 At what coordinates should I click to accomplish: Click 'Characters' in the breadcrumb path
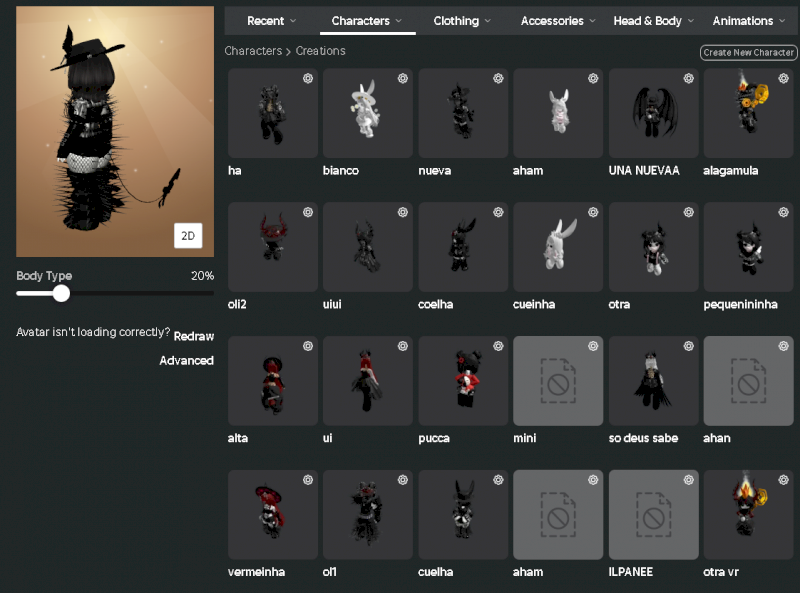253,51
